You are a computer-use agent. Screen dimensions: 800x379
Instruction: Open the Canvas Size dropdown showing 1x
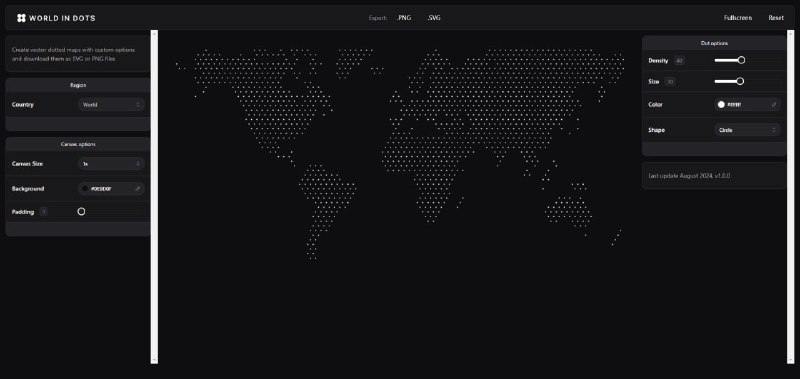(111, 164)
